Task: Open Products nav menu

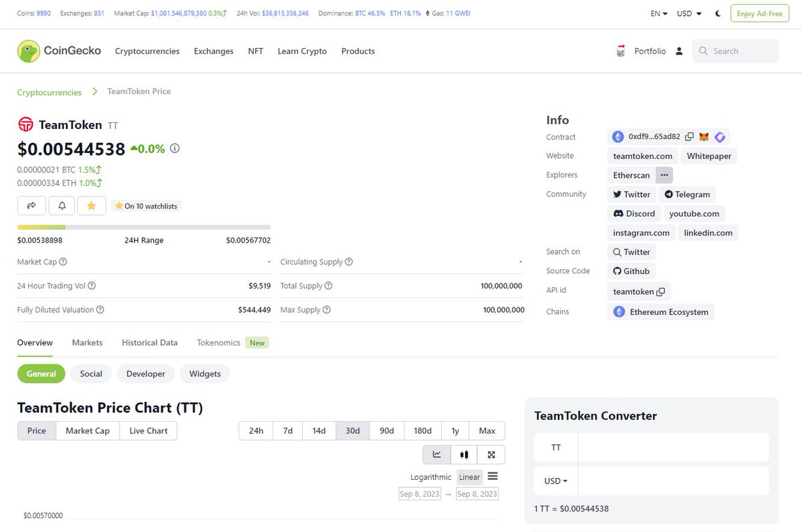Action: pos(358,51)
